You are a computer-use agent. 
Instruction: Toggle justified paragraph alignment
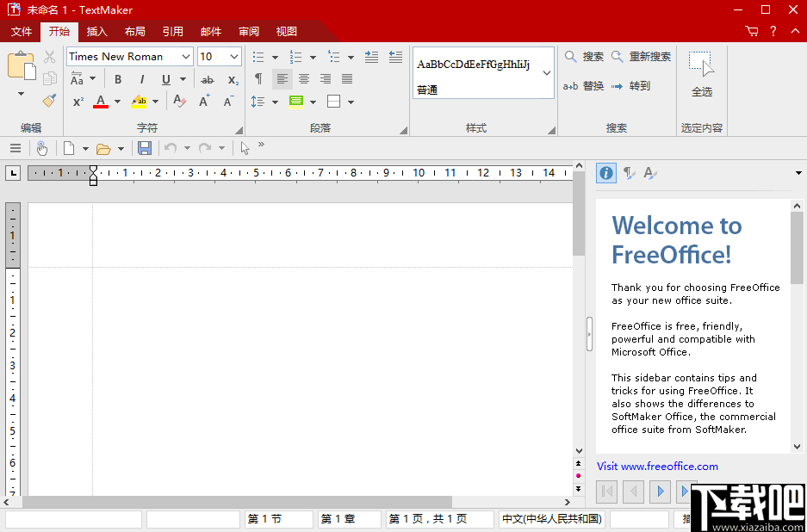[347, 78]
